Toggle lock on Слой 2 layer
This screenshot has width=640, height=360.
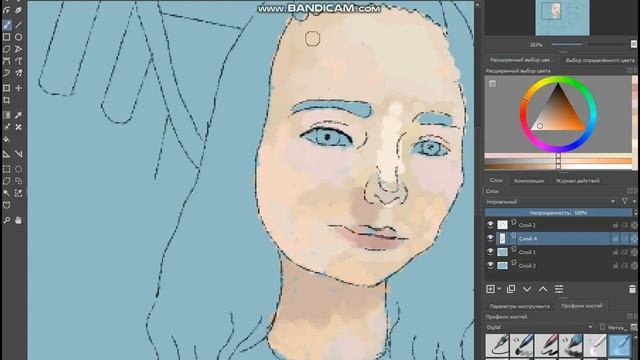pyautogui.click(x=615, y=225)
